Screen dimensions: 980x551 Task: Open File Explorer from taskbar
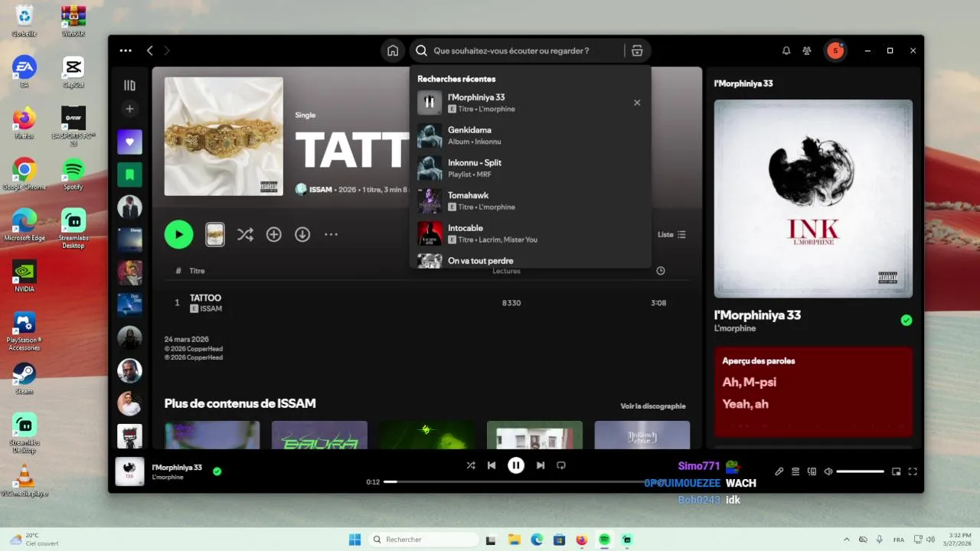(x=514, y=540)
